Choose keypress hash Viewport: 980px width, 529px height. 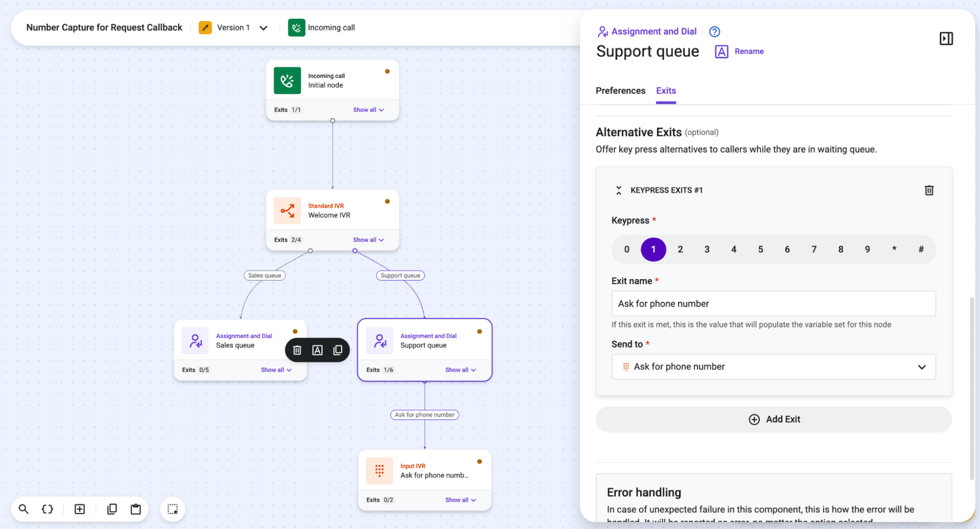tap(921, 249)
